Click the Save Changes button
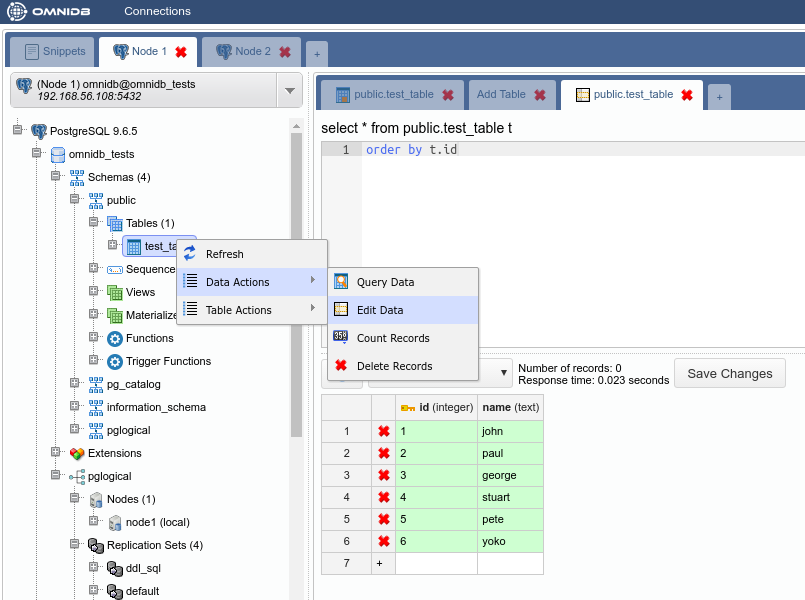 [x=729, y=374]
